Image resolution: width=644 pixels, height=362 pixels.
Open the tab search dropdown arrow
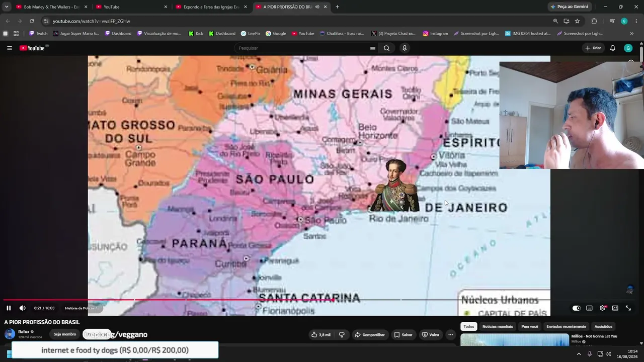6,7
